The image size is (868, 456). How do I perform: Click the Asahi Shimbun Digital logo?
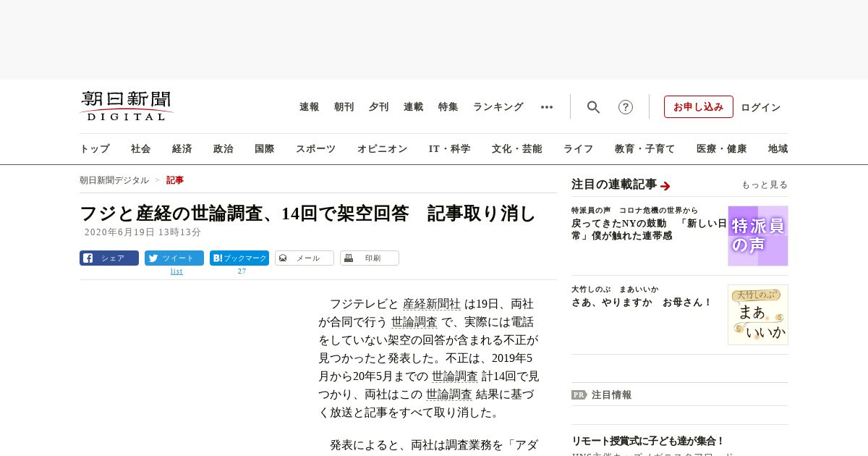[127, 106]
